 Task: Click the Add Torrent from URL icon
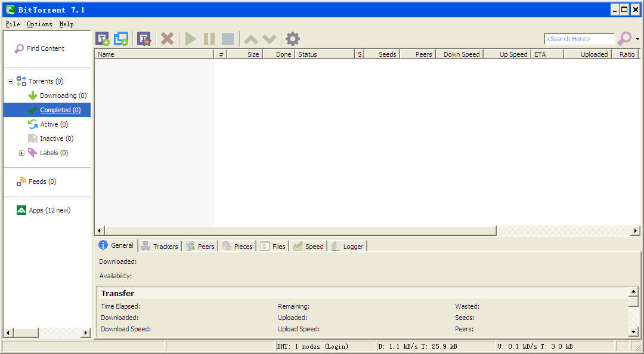coord(121,39)
